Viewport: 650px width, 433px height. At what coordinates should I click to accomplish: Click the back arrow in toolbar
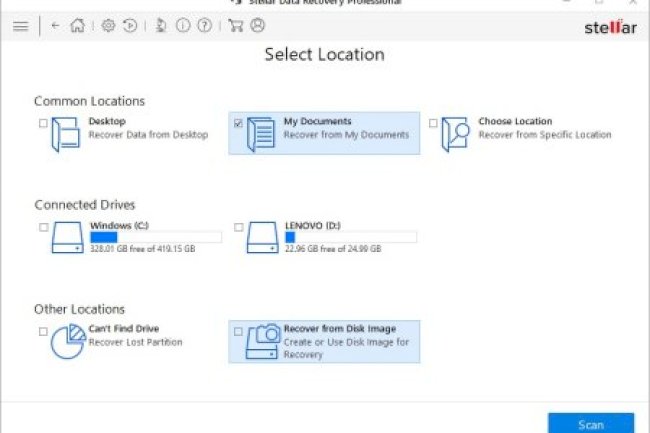click(x=55, y=26)
